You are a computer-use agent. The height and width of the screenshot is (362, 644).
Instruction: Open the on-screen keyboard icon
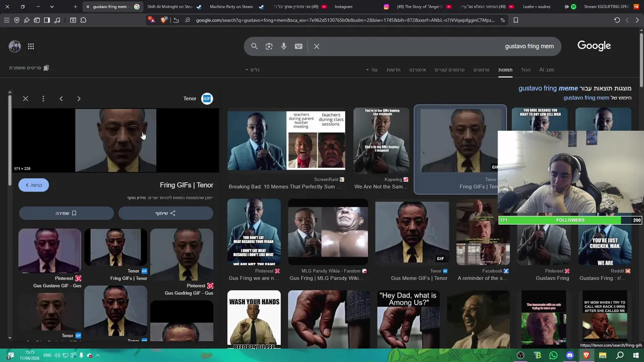pyautogui.click(x=298, y=46)
